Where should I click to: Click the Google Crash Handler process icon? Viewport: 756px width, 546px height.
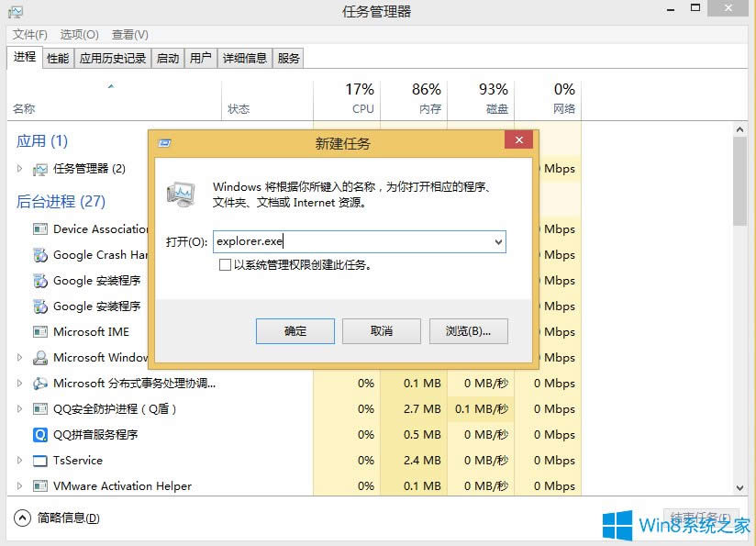tap(40, 255)
